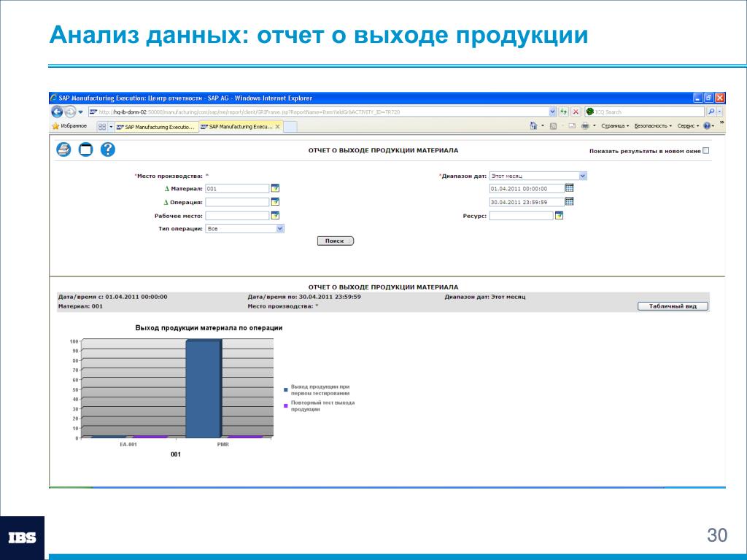The height and width of the screenshot is (560, 747).
Task: Click the RSS feeds toolbar icon
Action: 553,126
